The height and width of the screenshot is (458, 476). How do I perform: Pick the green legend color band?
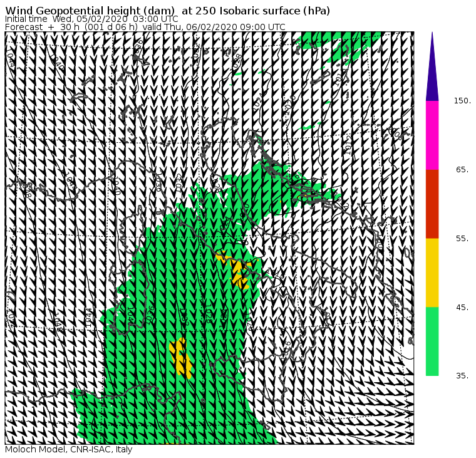(x=432, y=341)
